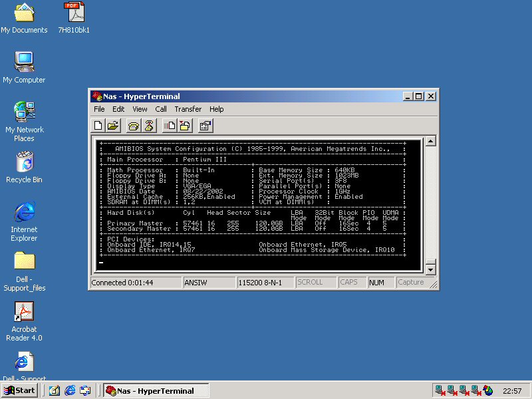Select the Dell - Support_files folder icon
The width and height of the screenshot is (532, 399).
click(24, 271)
